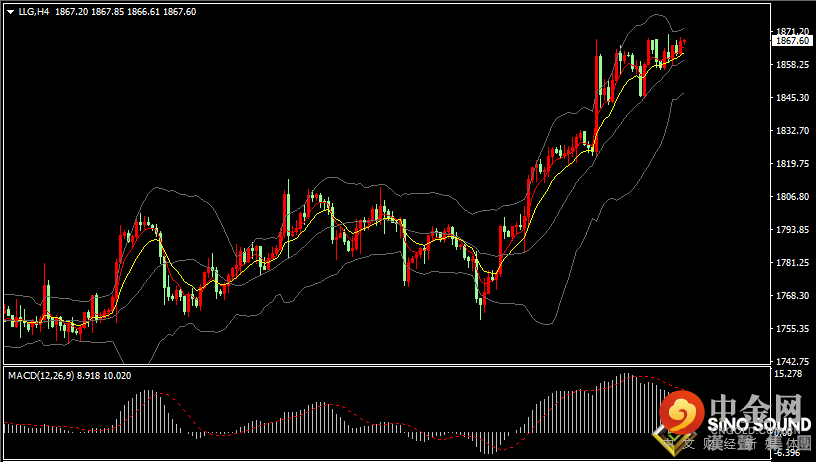Click the MACD values 8.918 10.020
This screenshot has height=462, width=816.
(x=104, y=376)
